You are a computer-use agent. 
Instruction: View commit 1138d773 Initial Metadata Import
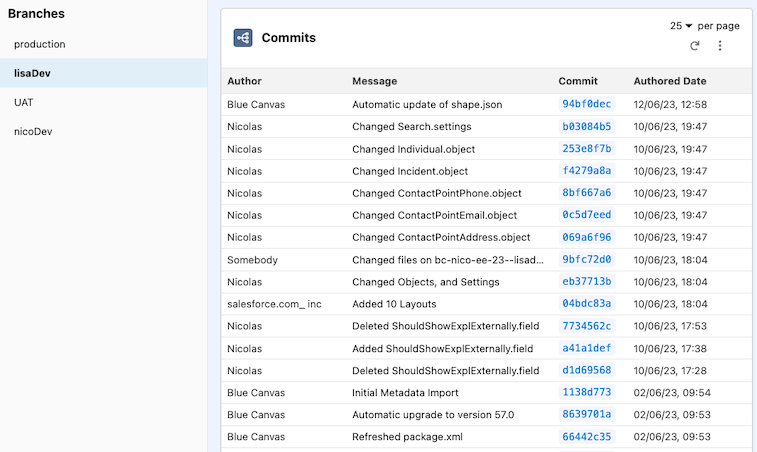(x=587, y=392)
